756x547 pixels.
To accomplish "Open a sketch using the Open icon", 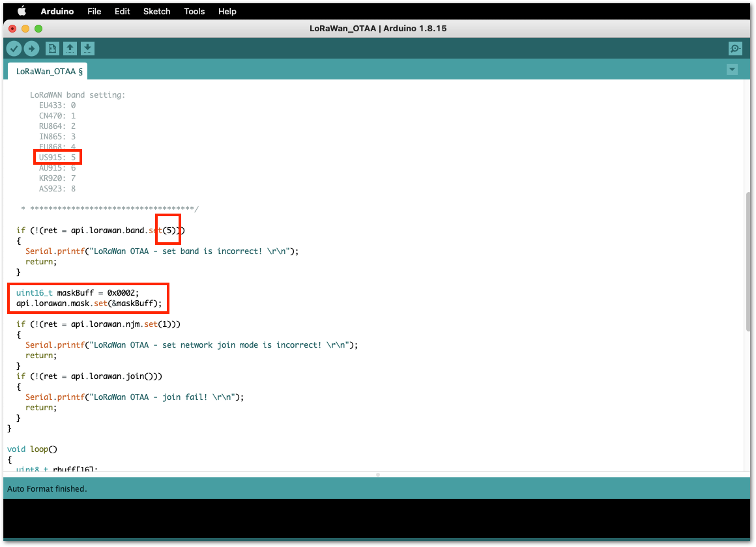I will tap(70, 49).
